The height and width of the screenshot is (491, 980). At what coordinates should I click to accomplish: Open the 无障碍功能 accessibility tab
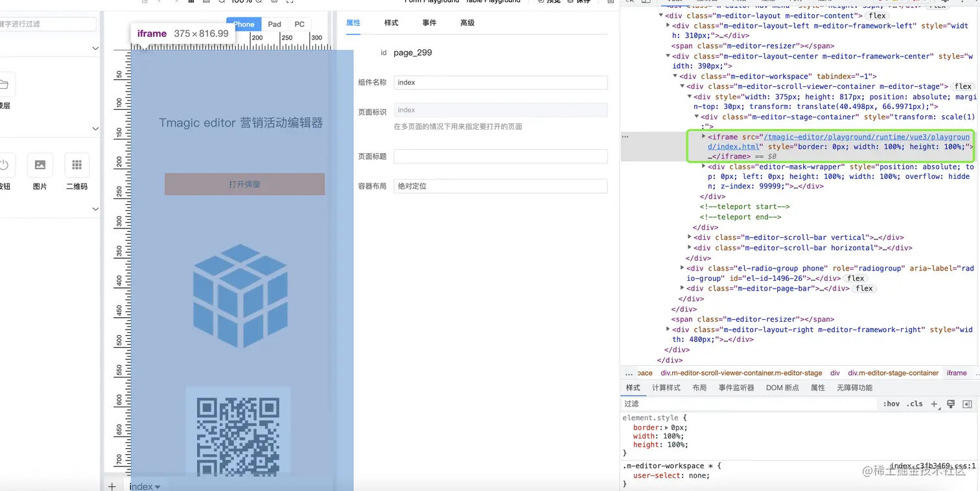pos(854,388)
